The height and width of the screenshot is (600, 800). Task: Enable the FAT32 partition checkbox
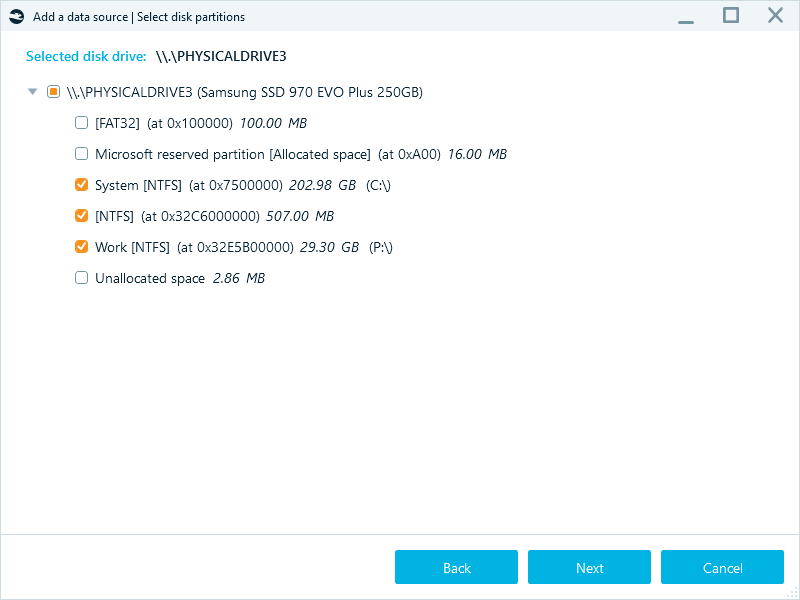point(81,122)
